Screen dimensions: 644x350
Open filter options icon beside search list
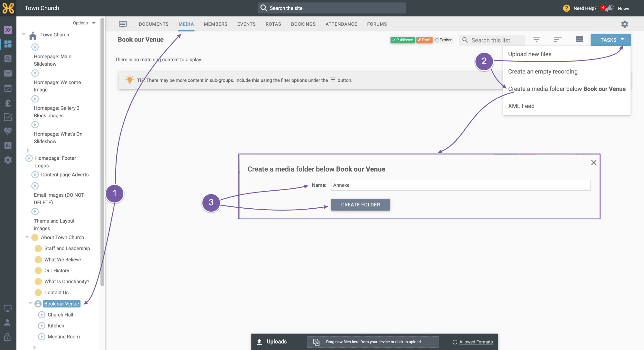pos(536,40)
